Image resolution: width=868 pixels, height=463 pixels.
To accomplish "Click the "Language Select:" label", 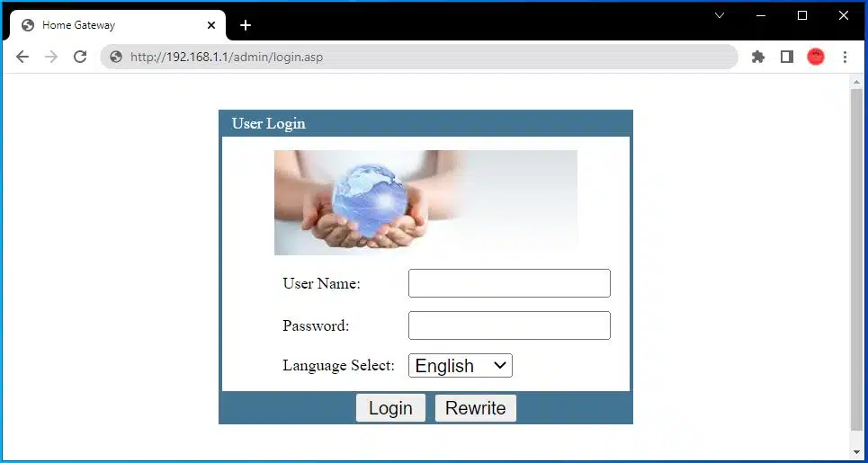I will point(339,366).
